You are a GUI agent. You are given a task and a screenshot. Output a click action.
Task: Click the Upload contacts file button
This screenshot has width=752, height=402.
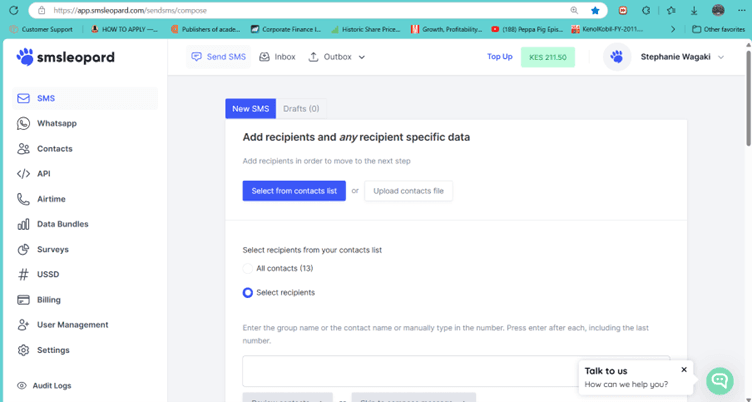point(408,191)
